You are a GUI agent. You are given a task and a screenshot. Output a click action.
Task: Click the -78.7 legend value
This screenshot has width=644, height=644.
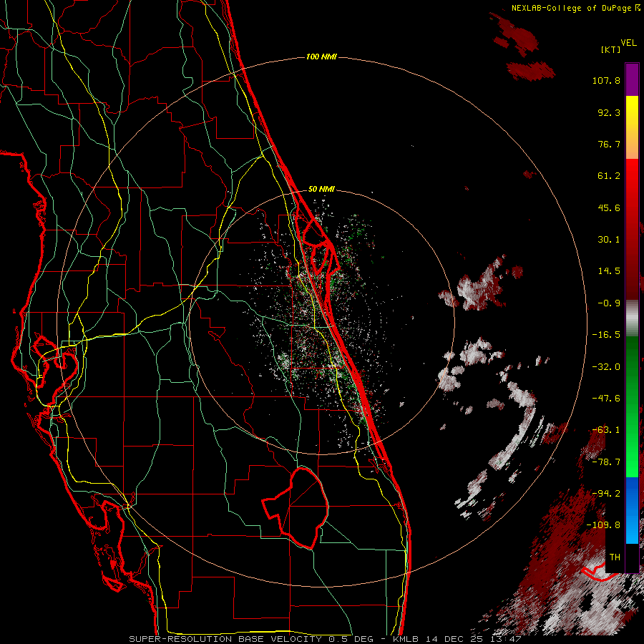coord(606,462)
